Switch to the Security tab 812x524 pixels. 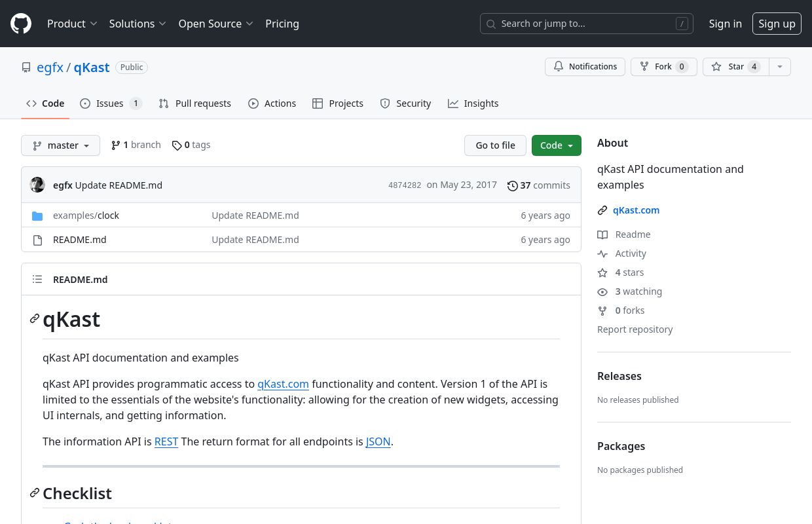406,103
